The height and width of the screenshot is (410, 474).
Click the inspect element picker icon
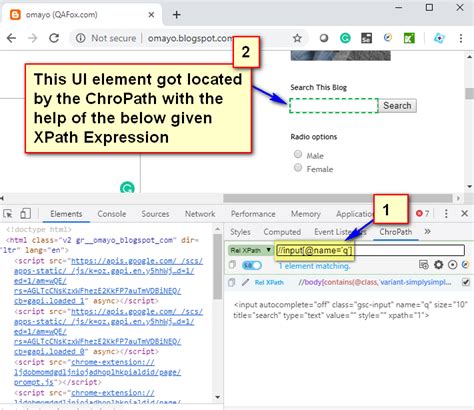(x=8, y=214)
